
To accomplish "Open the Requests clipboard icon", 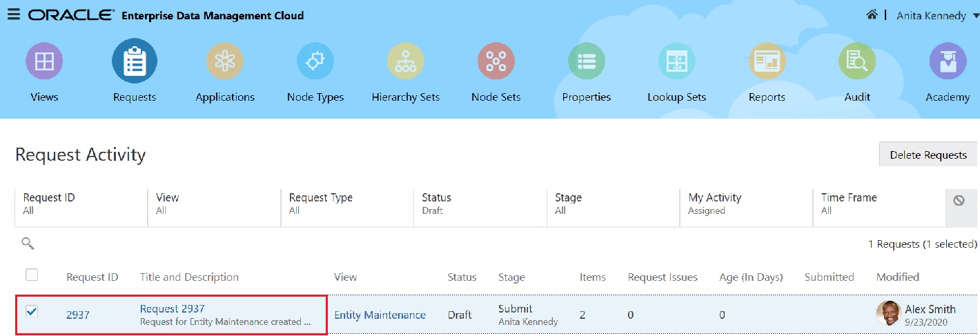I will point(135,61).
